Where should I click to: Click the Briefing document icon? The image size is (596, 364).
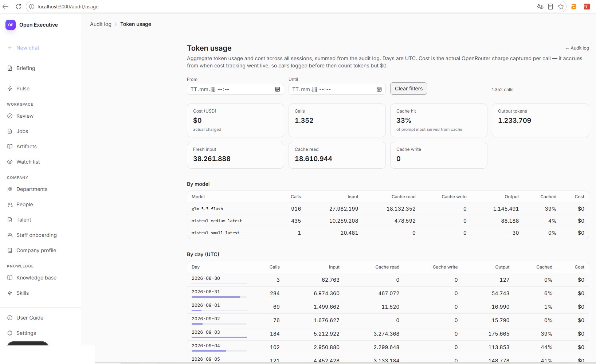[x=10, y=68]
